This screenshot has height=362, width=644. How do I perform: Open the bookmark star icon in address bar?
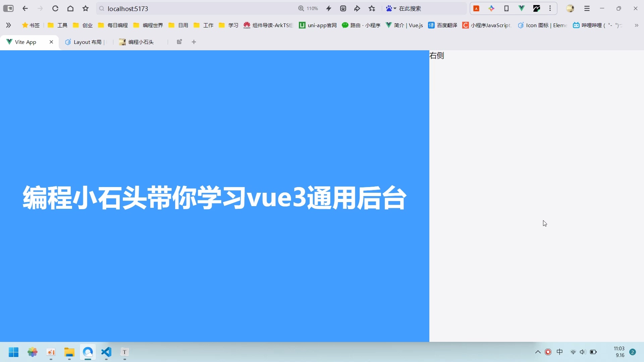372,8
